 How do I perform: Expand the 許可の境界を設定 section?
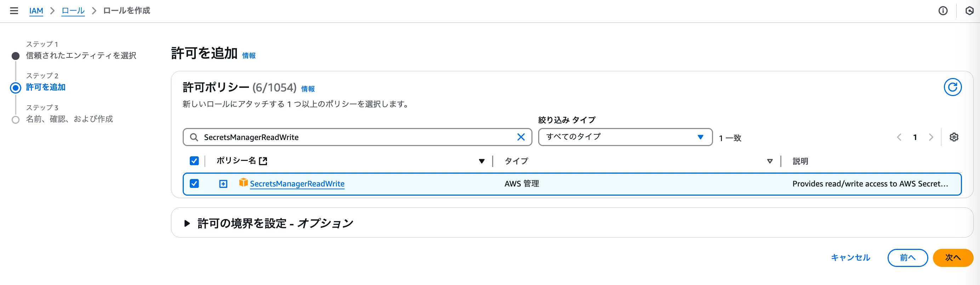point(187,223)
